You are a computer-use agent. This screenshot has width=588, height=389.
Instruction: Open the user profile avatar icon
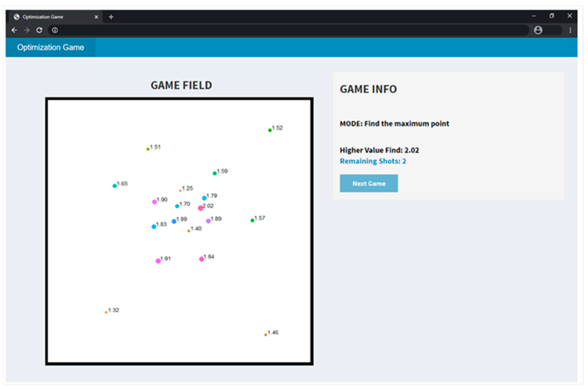[x=538, y=30]
